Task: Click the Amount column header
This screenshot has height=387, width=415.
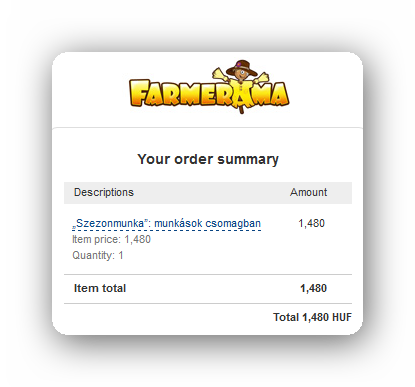Action: (x=309, y=192)
